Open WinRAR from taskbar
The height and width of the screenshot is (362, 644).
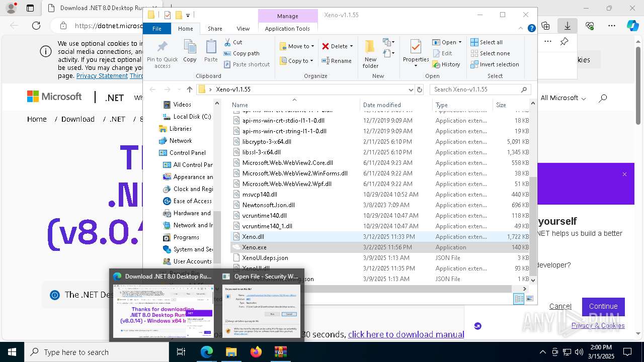pyautogui.click(x=280, y=352)
